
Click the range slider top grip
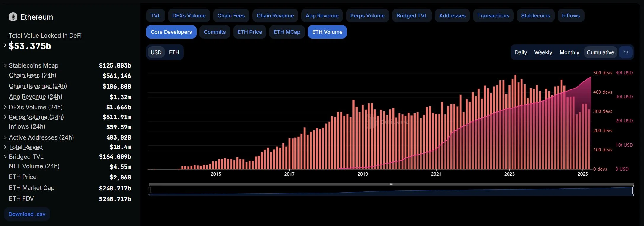pyautogui.click(x=391, y=184)
